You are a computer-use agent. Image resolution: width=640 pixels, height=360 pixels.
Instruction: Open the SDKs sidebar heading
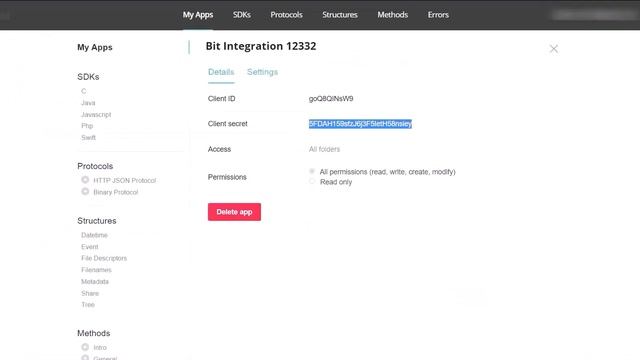coord(88,77)
